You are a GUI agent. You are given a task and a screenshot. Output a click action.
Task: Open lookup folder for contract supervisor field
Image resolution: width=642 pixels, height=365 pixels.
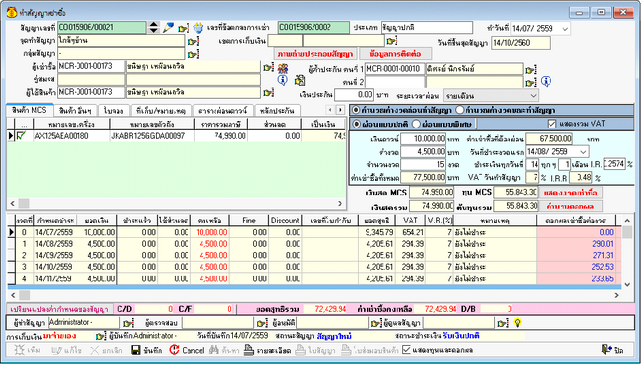503,323
